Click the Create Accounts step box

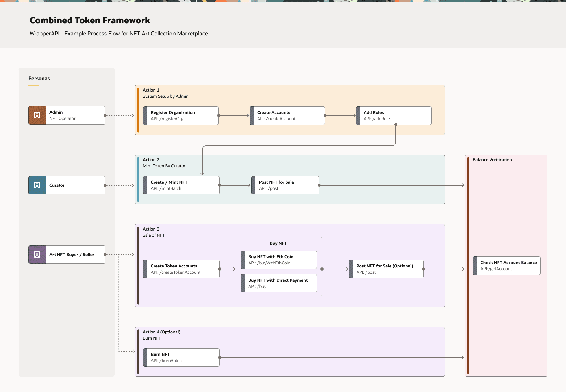coord(287,116)
